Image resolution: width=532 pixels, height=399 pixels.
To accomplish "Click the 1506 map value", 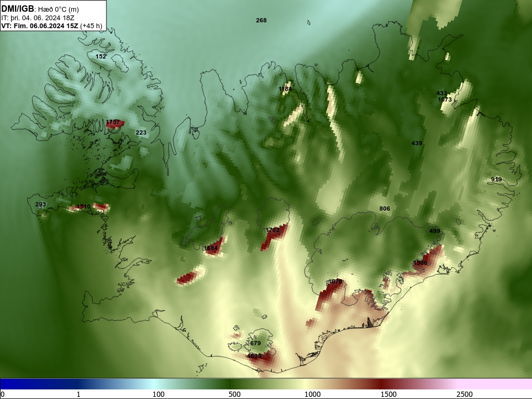I will click(x=420, y=263).
